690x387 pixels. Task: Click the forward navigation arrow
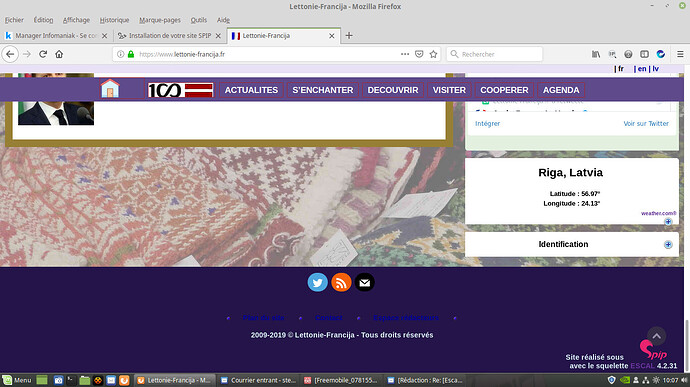27,54
